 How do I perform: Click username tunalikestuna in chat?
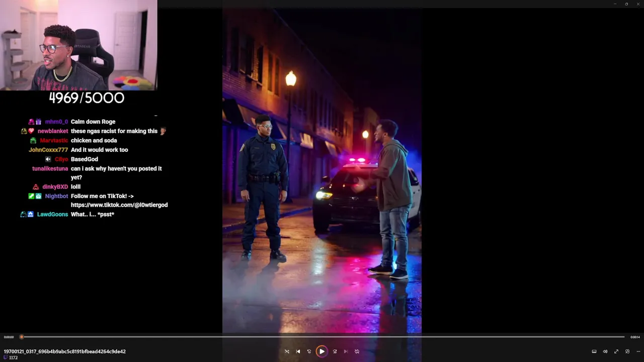(x=50, y=169)
